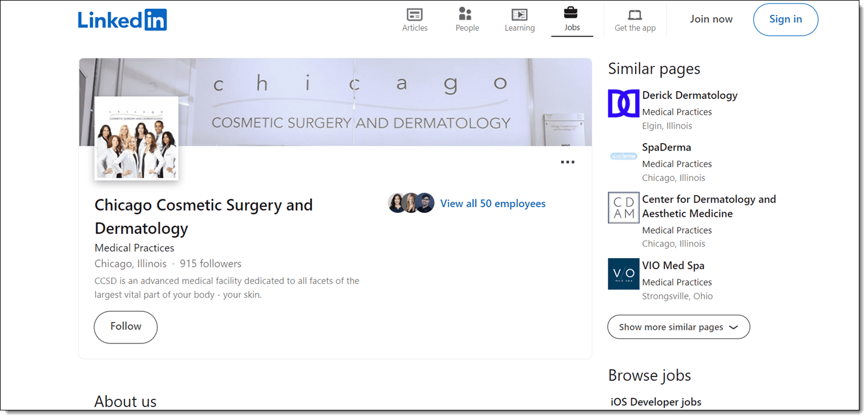The height and width of the screenshot is (419, 868).
Task: Collapse the Show more similar pages chevron
Action: (734, 327)
